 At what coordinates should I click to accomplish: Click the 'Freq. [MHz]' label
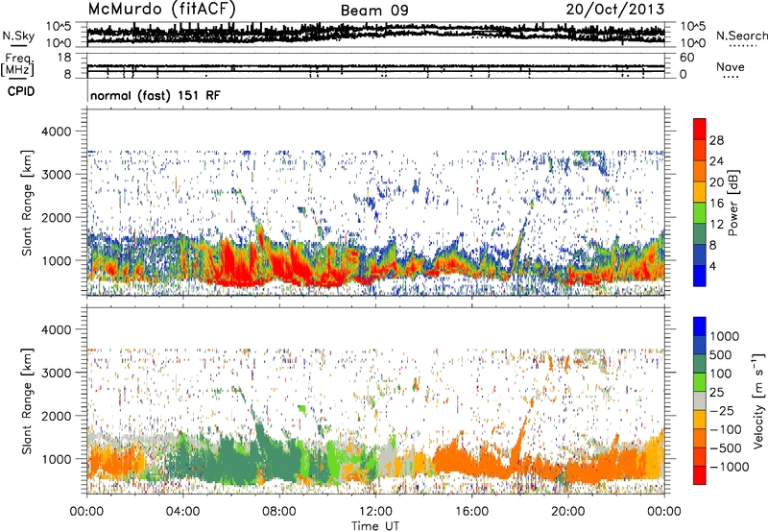[18, 65]
